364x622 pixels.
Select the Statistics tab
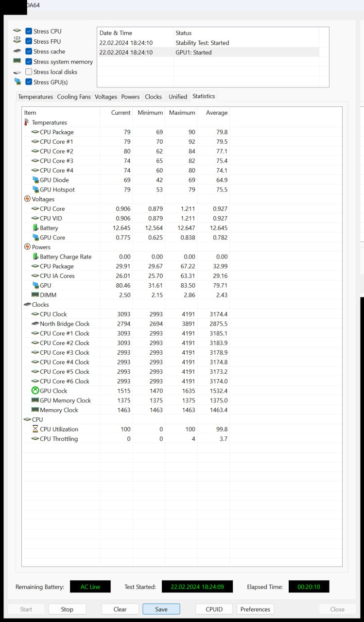click(x=204, y=96)
